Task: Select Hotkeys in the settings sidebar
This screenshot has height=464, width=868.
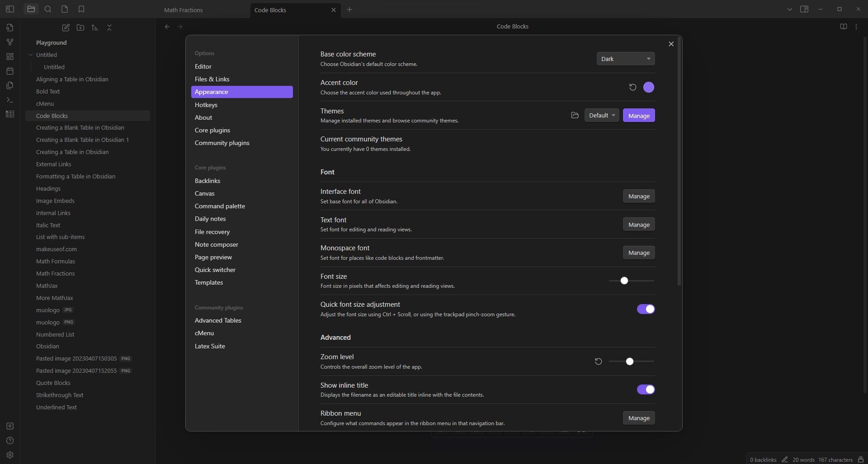Action: pos(206,105)
